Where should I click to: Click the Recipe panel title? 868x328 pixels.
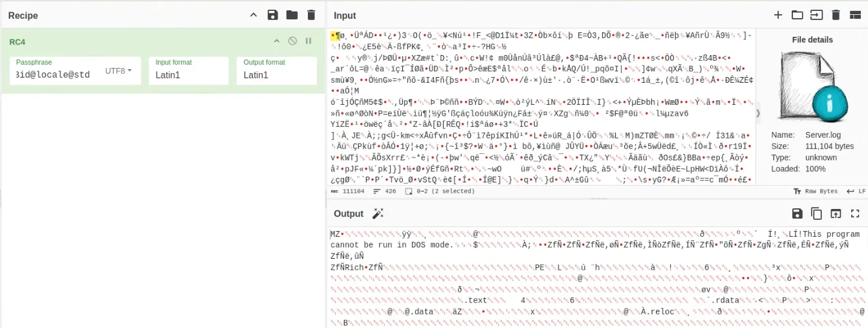click(23, 16)
